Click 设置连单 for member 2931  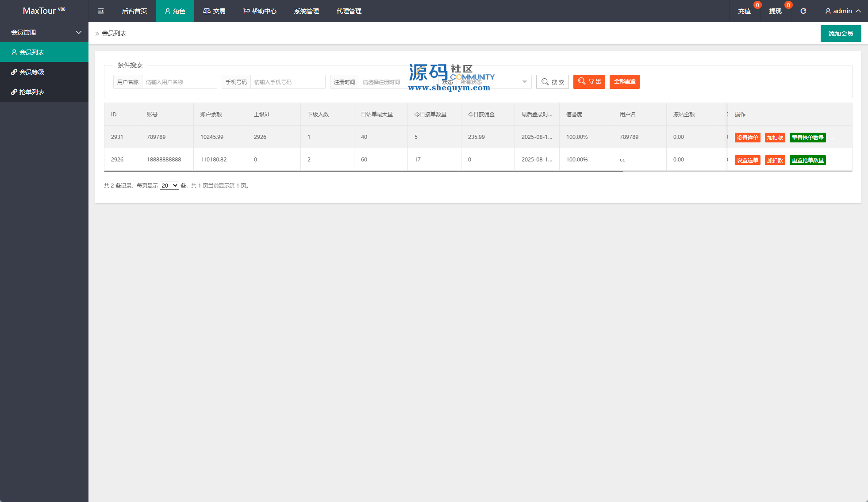coord(747,138)
